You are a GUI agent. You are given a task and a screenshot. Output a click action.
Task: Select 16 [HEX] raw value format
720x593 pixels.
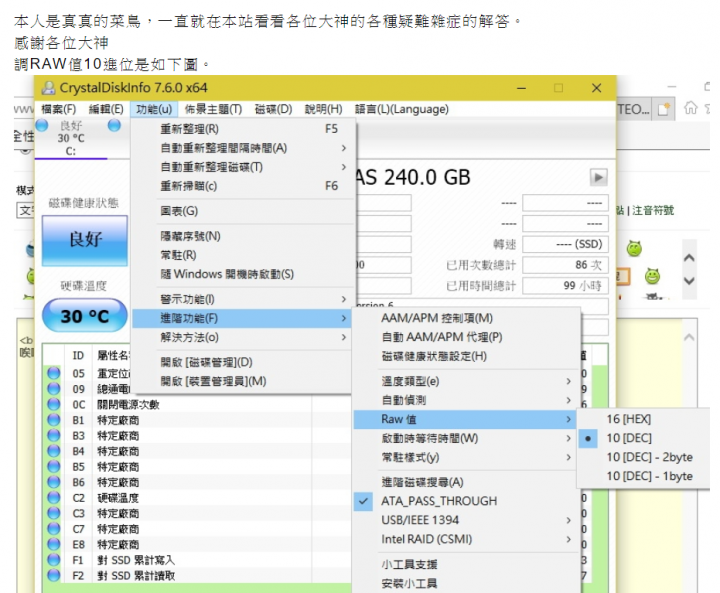coord(643,419)
